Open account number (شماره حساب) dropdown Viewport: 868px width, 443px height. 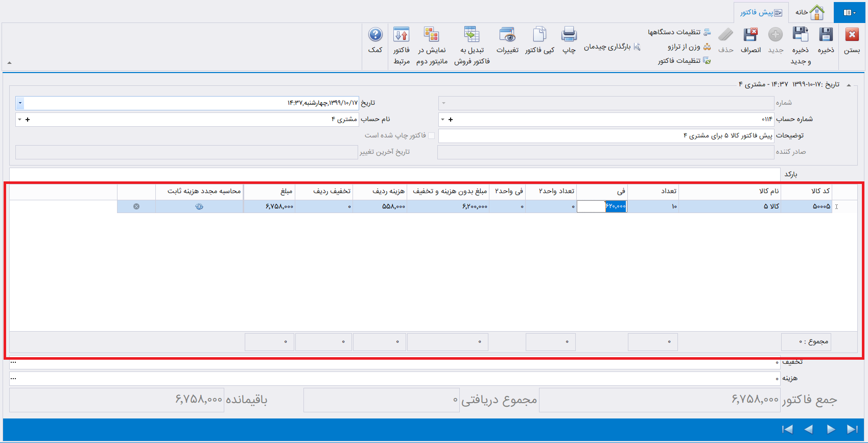click(443, 120)
